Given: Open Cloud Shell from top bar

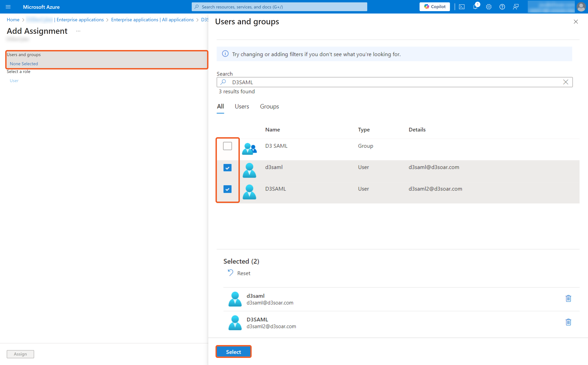Looking at the screenshot, I should [x=462, y=7].
